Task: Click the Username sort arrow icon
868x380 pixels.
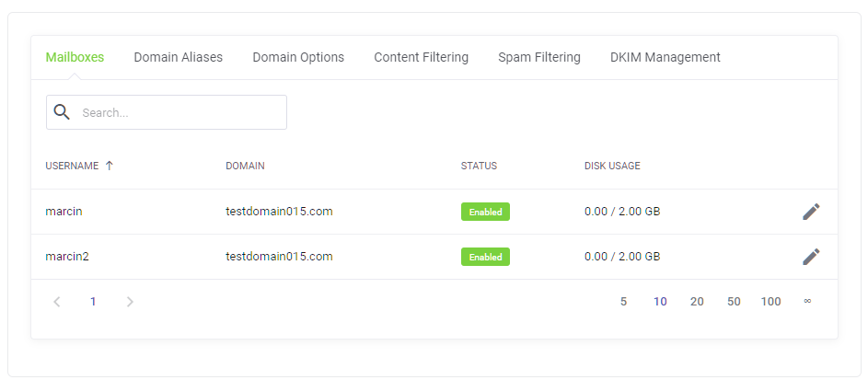Action: coord(110,166)
